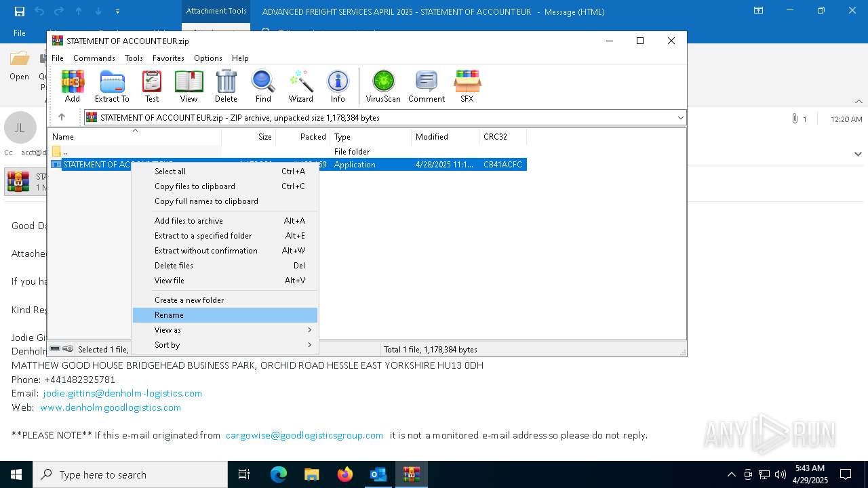Sort by Size column header
Viewport: 868px width, 488px height.
(248, 137)
